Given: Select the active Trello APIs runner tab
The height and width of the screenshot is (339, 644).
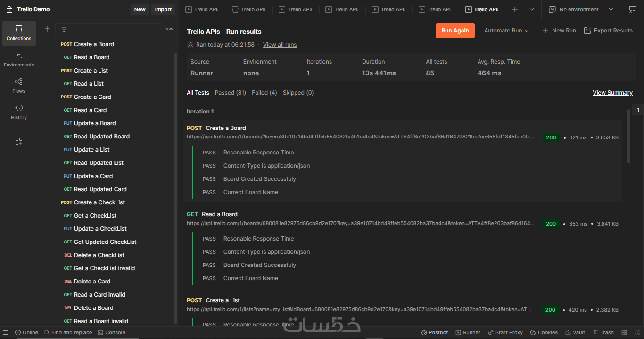Looking at the screenshot, I should [482, 9].
